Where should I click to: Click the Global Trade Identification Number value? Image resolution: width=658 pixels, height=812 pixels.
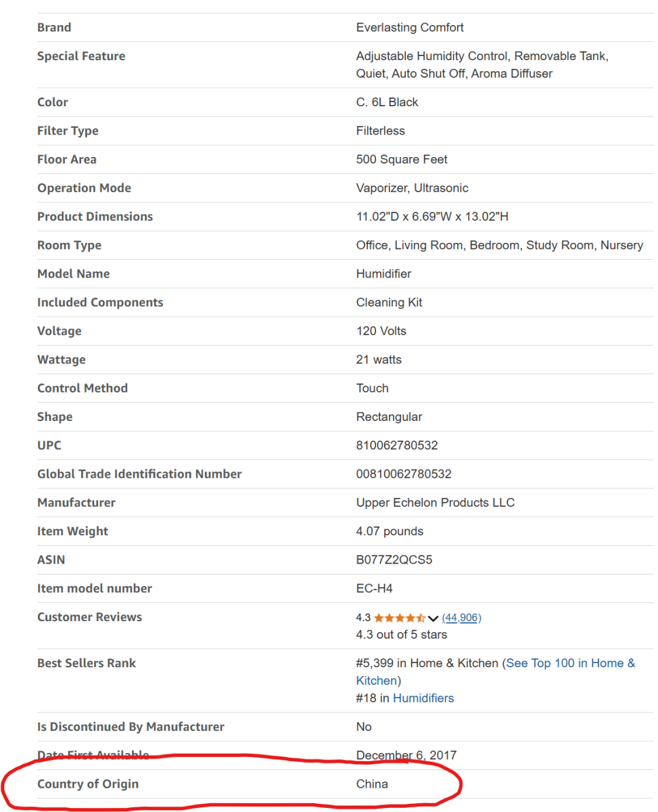[x=404, y=474]
